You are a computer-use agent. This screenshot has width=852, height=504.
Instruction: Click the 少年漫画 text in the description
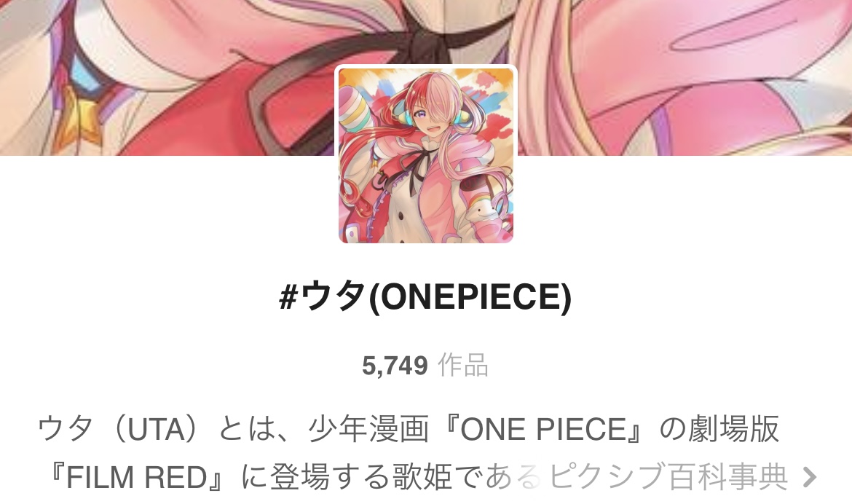(x=368, y=429)
